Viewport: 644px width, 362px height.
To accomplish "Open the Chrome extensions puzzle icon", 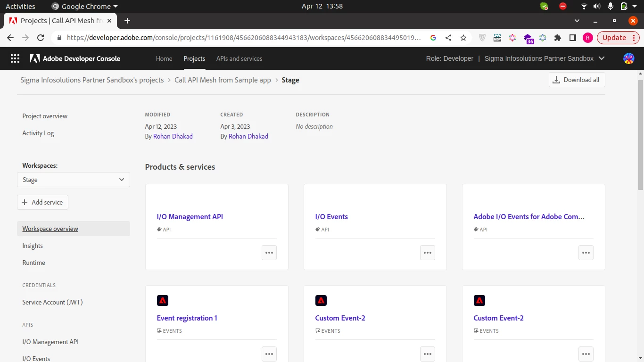I will pyautogui.click(x=558, y=38).
